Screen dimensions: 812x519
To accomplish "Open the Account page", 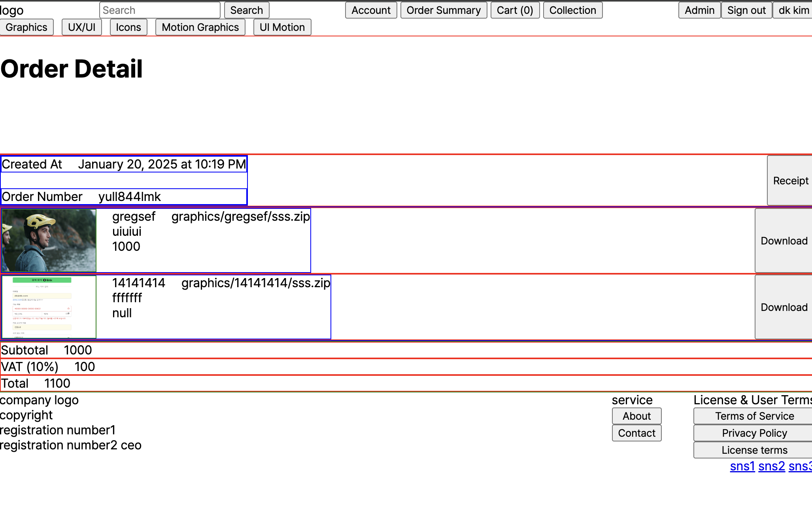I will coord(371,10).
